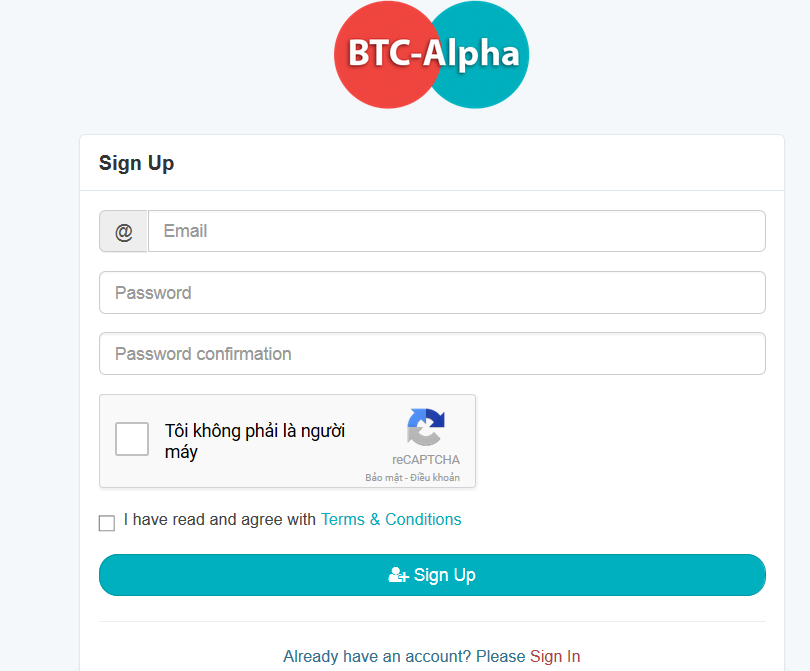Follow the Sign In link
The width and height of the screenshot is (810, 671).
555,656
